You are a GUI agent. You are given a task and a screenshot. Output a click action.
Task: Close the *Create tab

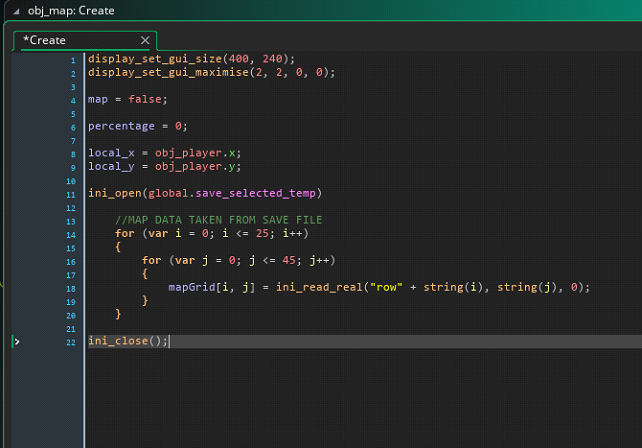[145, 40]
